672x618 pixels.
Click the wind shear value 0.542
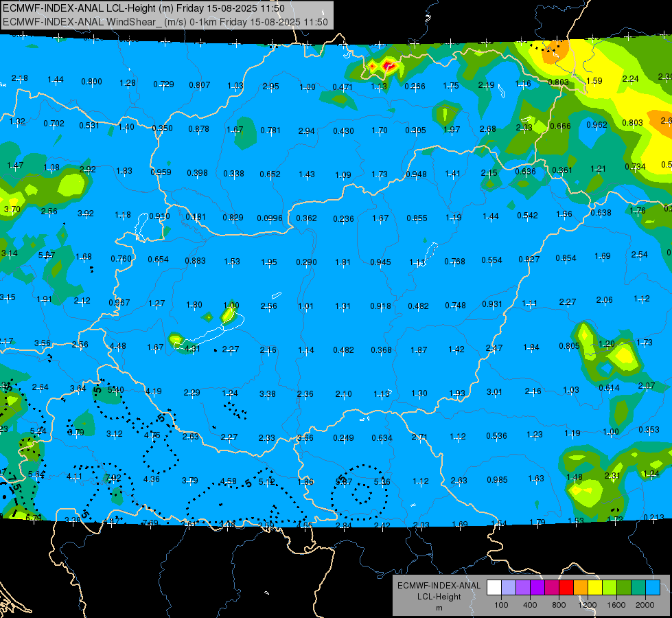pyautogui.click(x=528, y=216)
